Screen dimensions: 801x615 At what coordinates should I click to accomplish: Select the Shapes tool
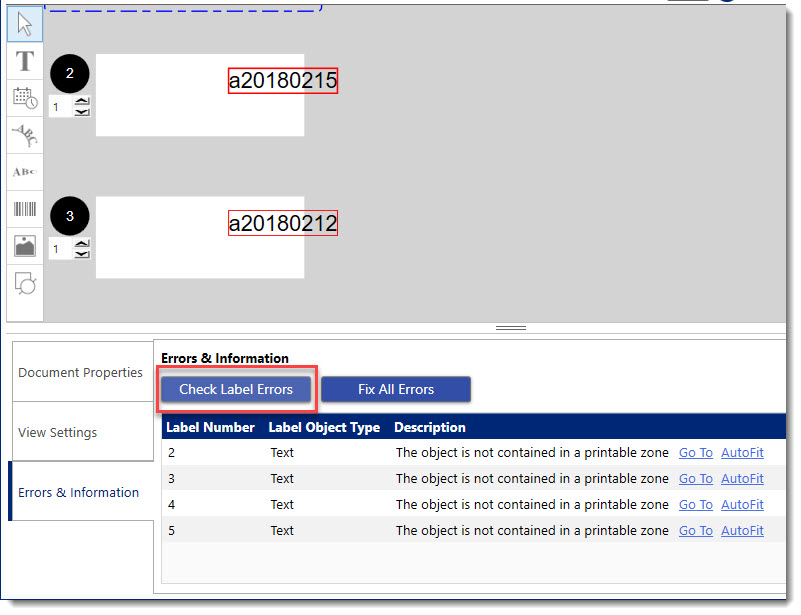25,283
